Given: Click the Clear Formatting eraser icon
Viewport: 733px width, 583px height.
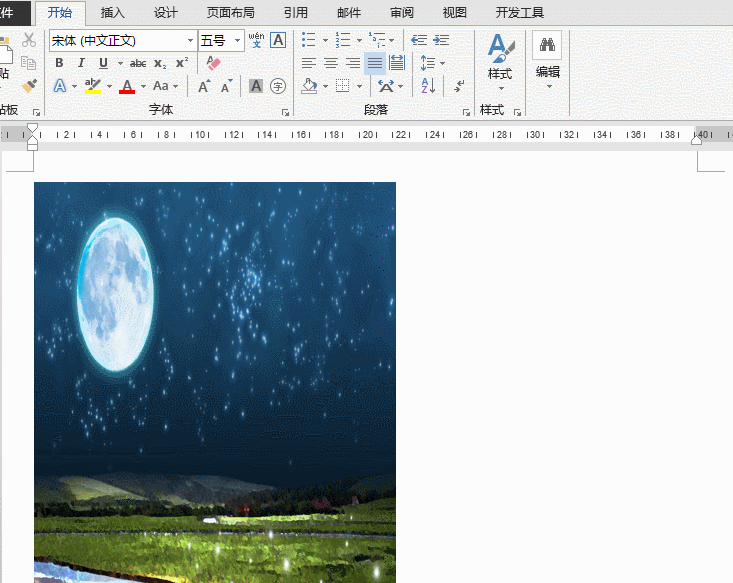Looking at the screenshot, I should coord(212,63).
